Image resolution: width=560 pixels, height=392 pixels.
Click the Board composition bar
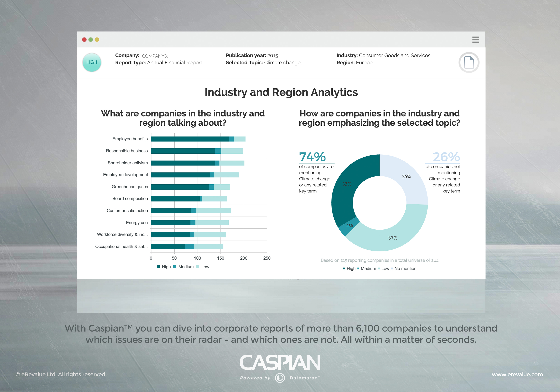coord(189,199)
